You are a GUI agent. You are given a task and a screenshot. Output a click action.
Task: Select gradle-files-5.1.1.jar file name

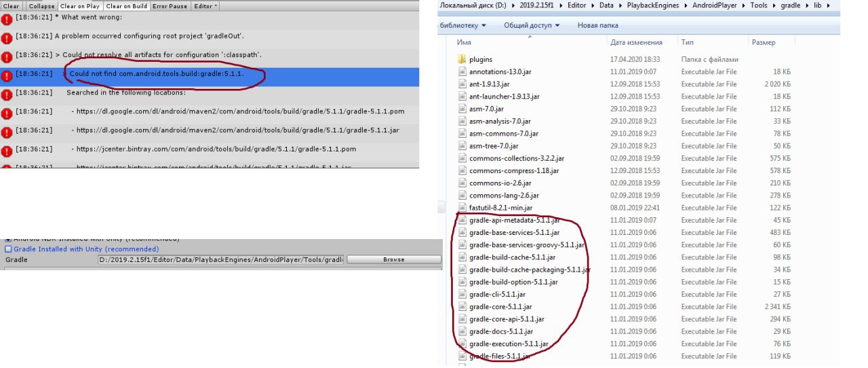tap(499, 356)
